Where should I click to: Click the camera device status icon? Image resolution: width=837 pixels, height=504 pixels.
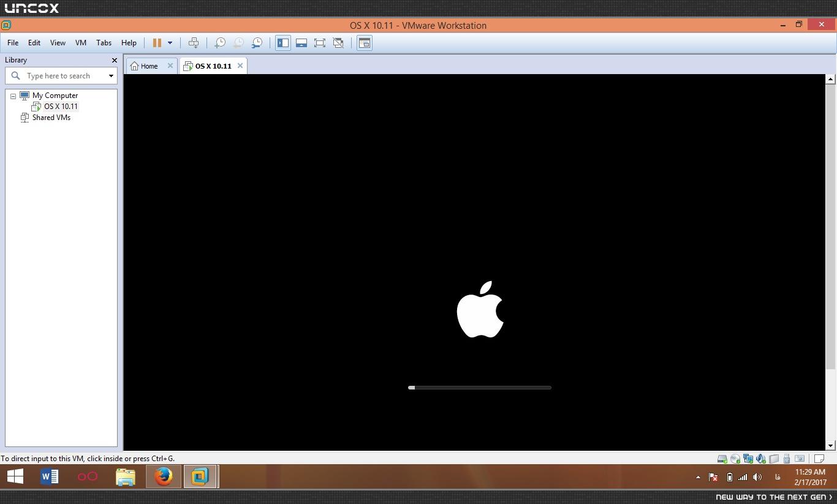[x=800, y=459]
